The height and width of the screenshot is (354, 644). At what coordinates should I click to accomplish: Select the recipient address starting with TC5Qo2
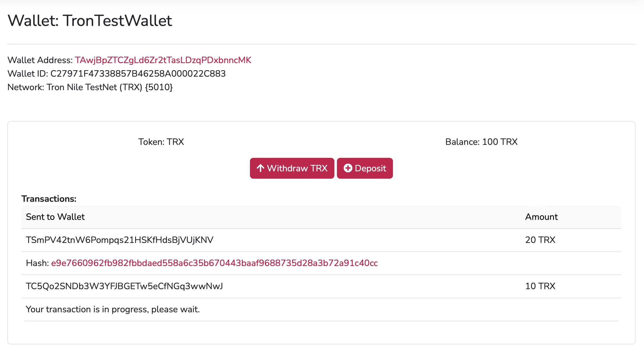tap(124, 286)
